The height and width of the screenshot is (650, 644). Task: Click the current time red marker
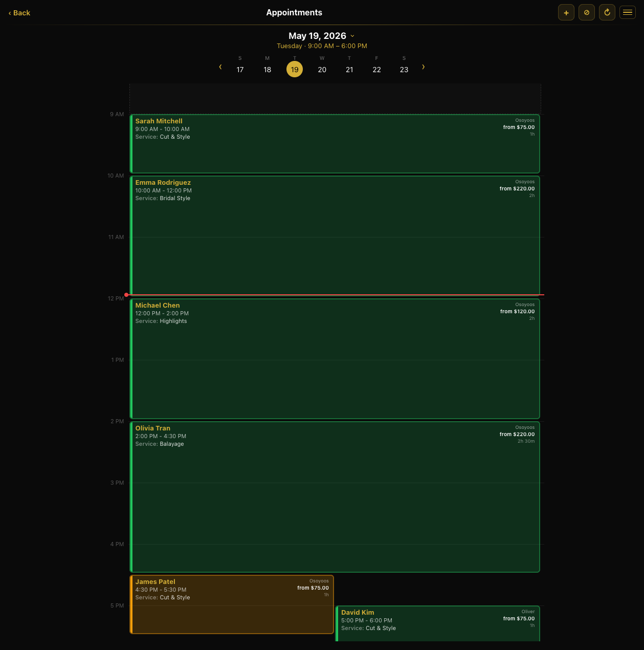pos(126,295)
